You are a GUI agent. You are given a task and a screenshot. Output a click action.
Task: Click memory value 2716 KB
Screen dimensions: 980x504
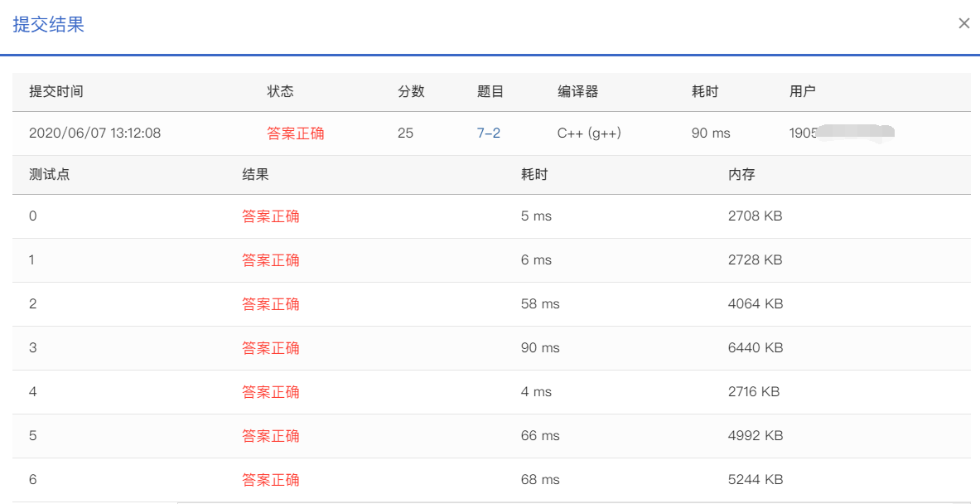pos(754,392)
